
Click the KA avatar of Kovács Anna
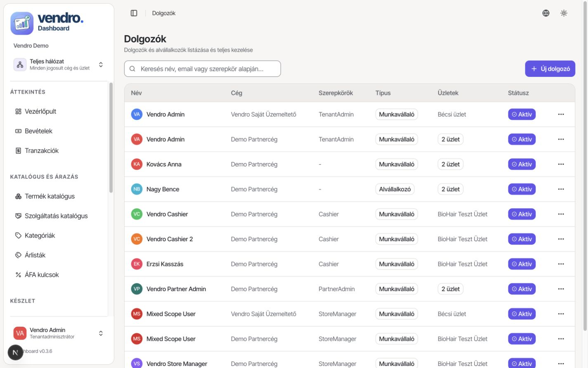click(137, 164)
